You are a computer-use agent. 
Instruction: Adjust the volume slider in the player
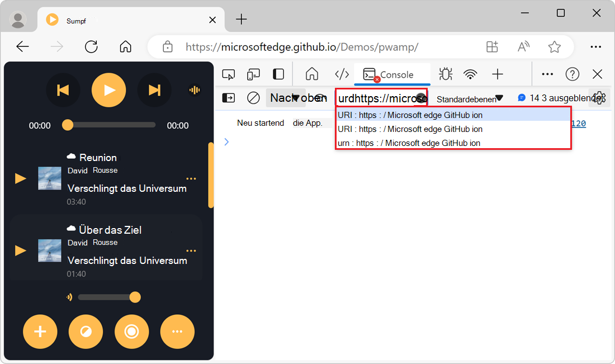[135, 297]
